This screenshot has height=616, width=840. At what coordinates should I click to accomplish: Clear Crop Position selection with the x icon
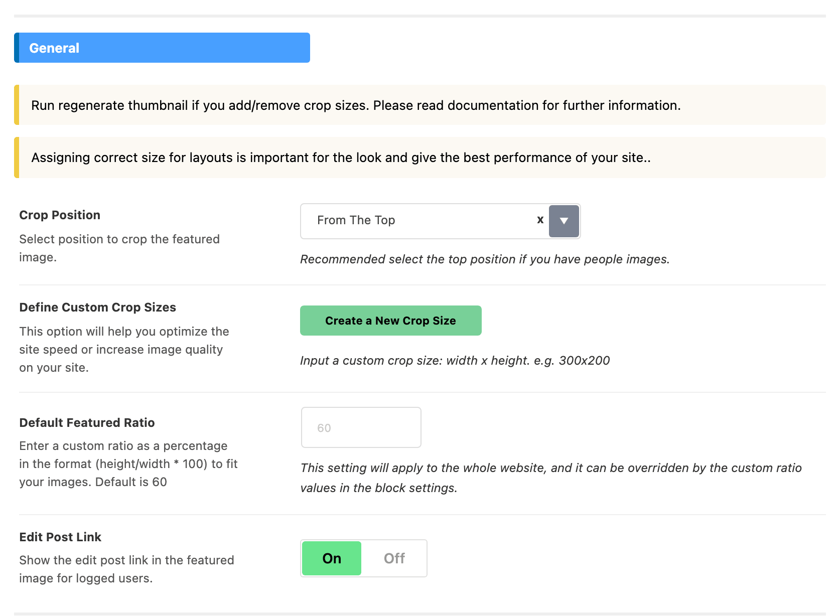(540, 220)
